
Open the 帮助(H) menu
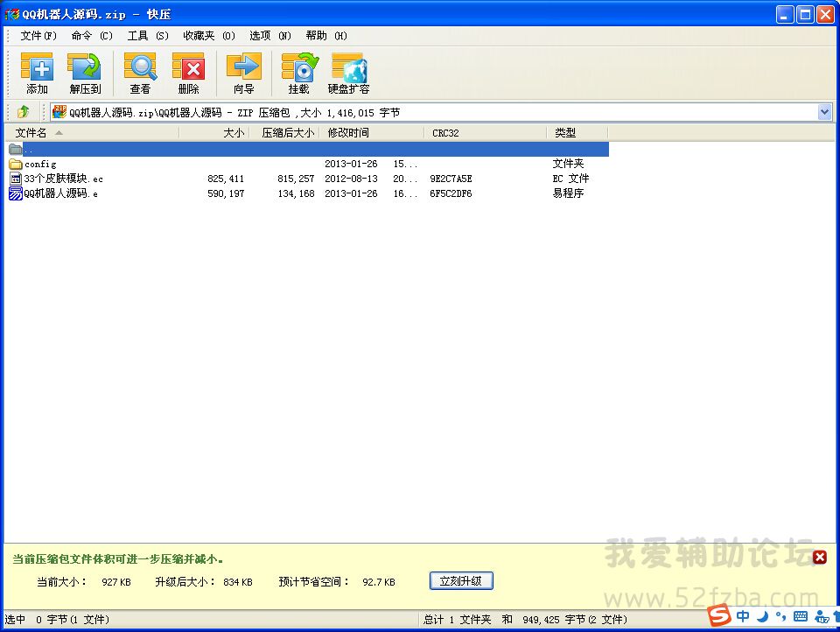[x=326, y=36]
